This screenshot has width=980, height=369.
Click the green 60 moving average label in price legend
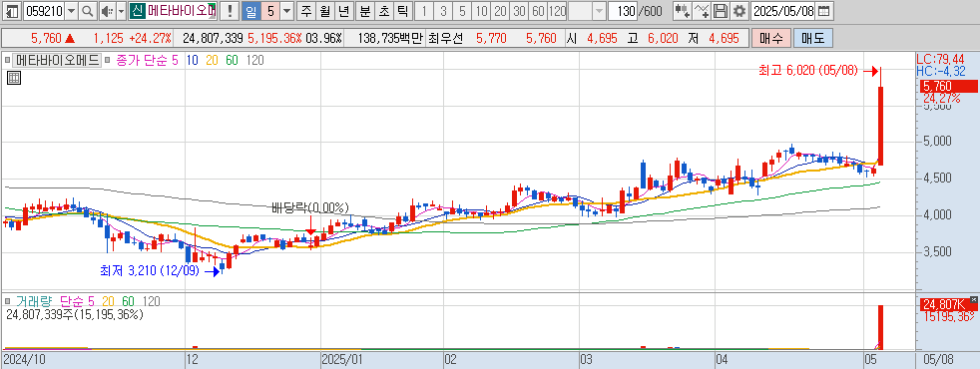pyautogui.click(x=232, y=61)
